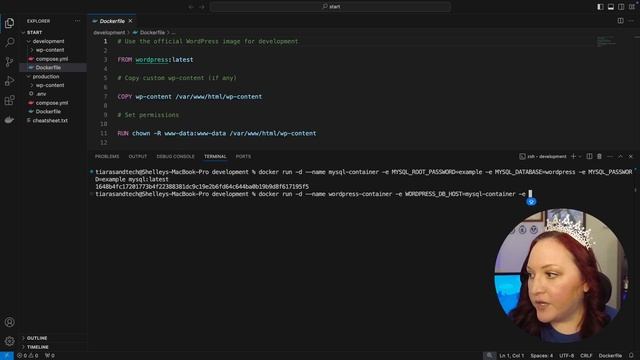Create a new terminal with plus icon
The image size is (640, 360).
[573, 156]
